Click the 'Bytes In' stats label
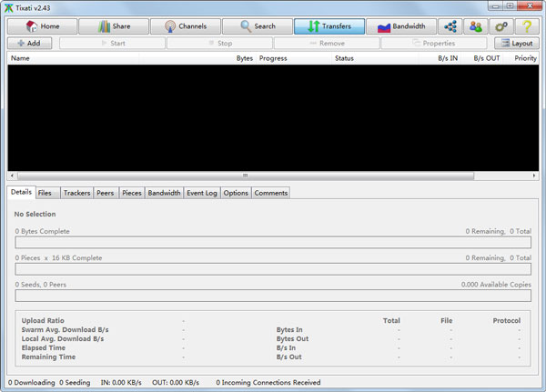The image size is (546, 392). (x=289, y=329)
